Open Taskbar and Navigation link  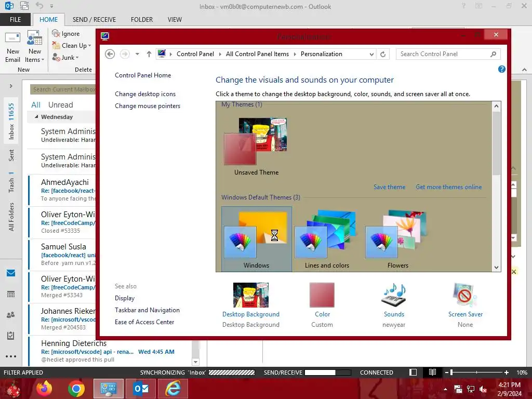(x=147, y=310)
